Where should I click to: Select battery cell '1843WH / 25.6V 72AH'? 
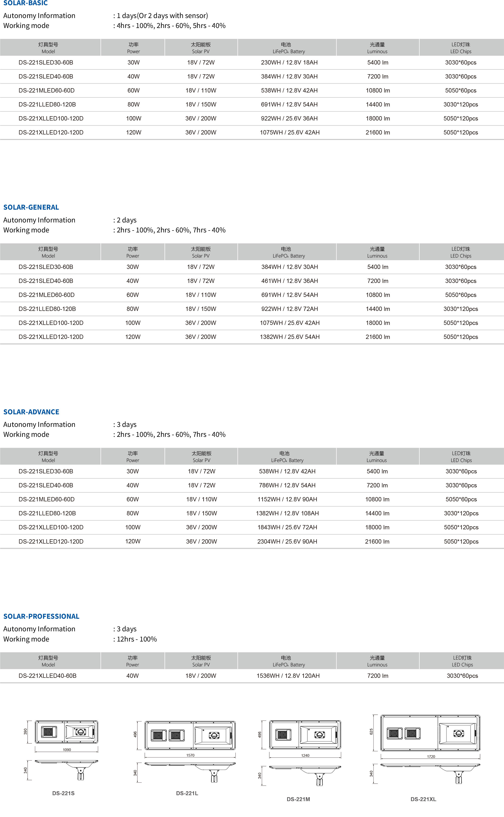pyautogui.click(x=287, y=527)
